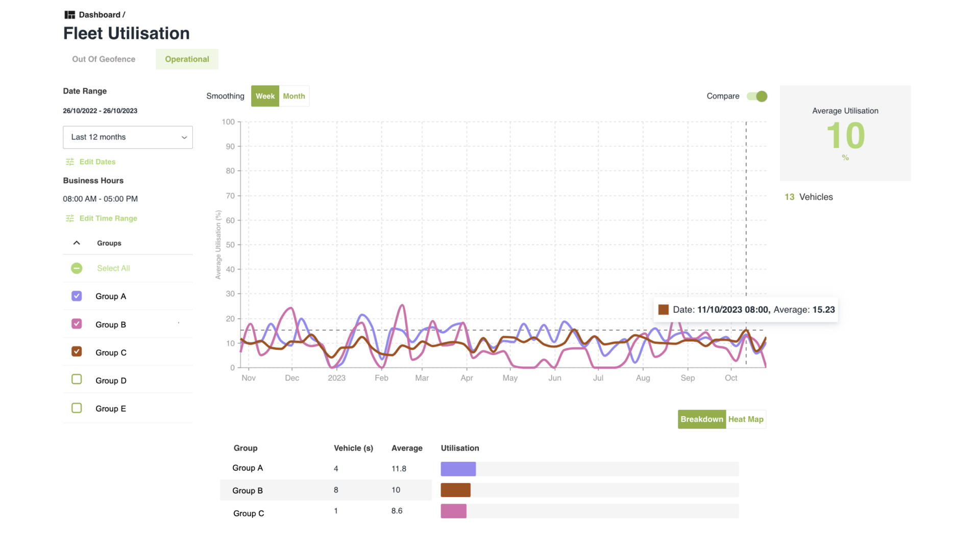Uncheck the Group B checkbox

pos(77,324)
